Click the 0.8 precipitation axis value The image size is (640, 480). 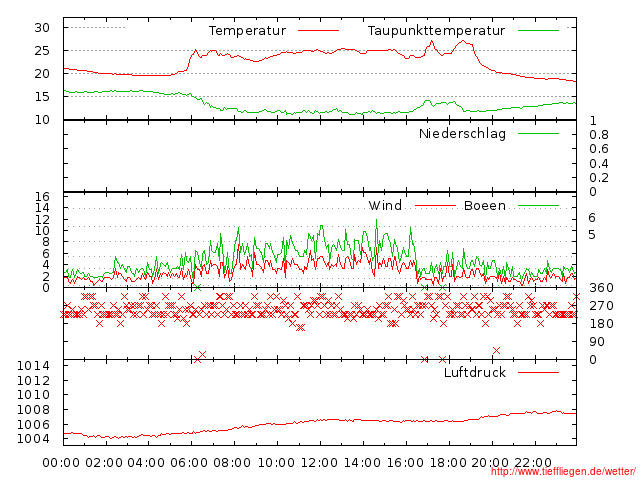599,135
